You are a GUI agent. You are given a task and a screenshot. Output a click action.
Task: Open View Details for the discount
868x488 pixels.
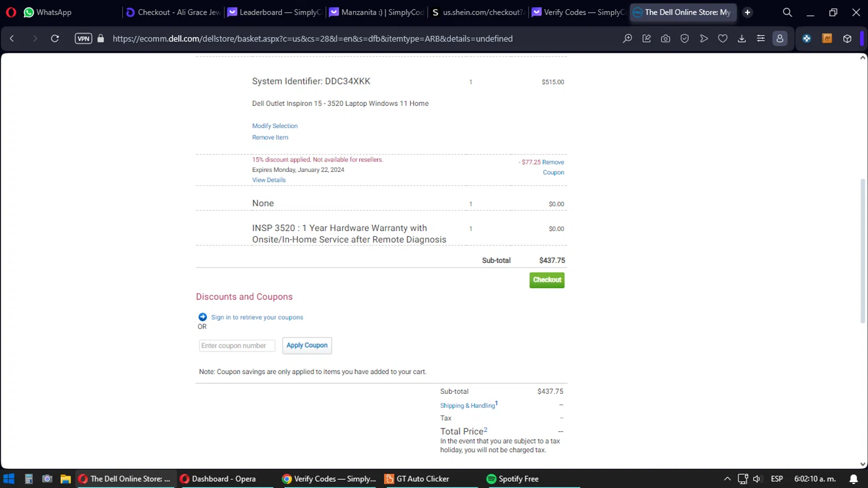[x=269, y=180]
